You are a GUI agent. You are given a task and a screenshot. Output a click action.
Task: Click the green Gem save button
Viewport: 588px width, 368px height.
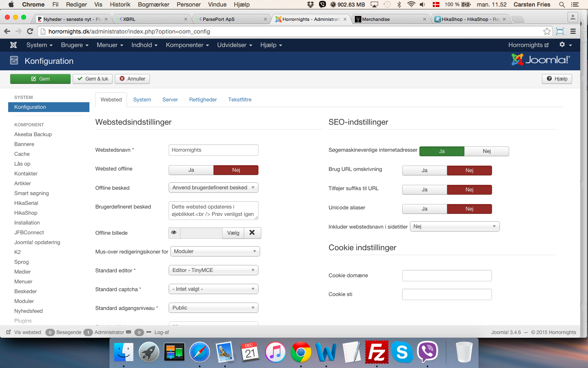pos(40,79)
